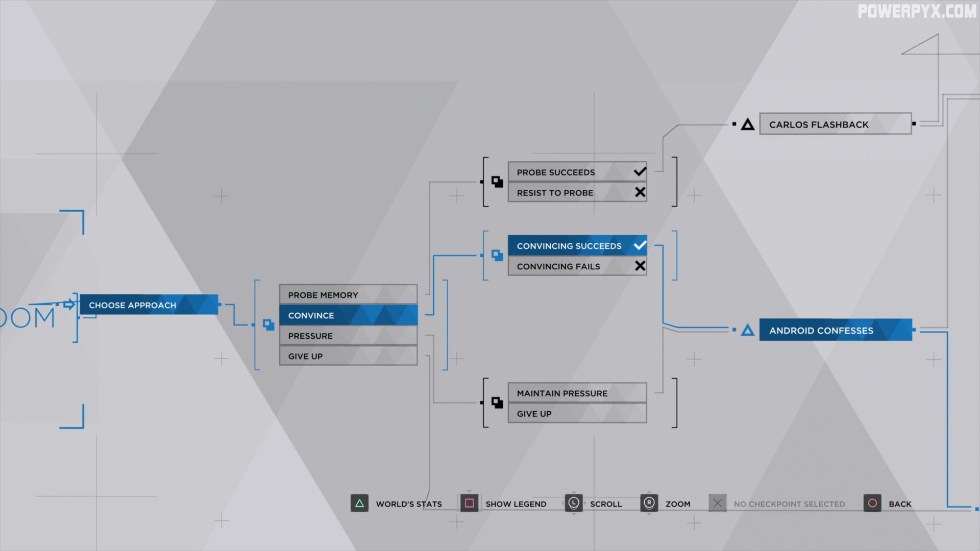Click the SCROLL icon in the bottom bar
The height and width of the screenshot is (551, 980).
tap(572, 503)
